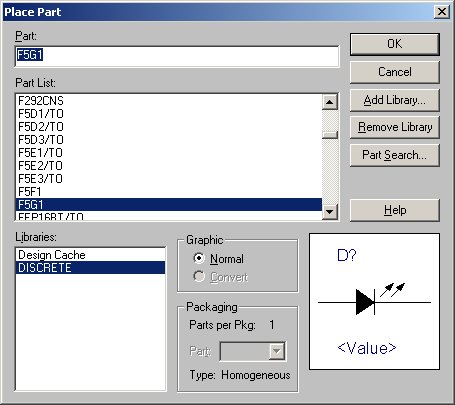Screen dimensions: 455x405
Task: Select the Convert graphic radio button
Action: (x=199, y=276)
